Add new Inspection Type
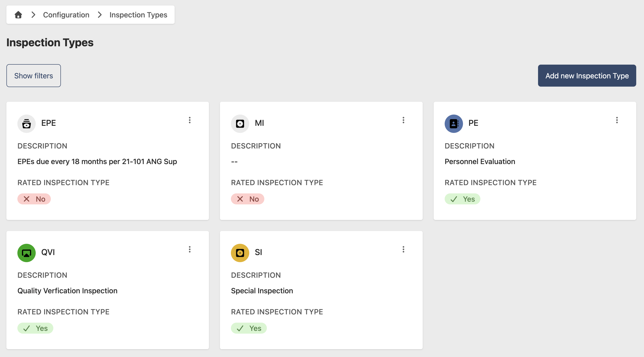The height and width of the screenshot is (357, 644). [587, 76]
